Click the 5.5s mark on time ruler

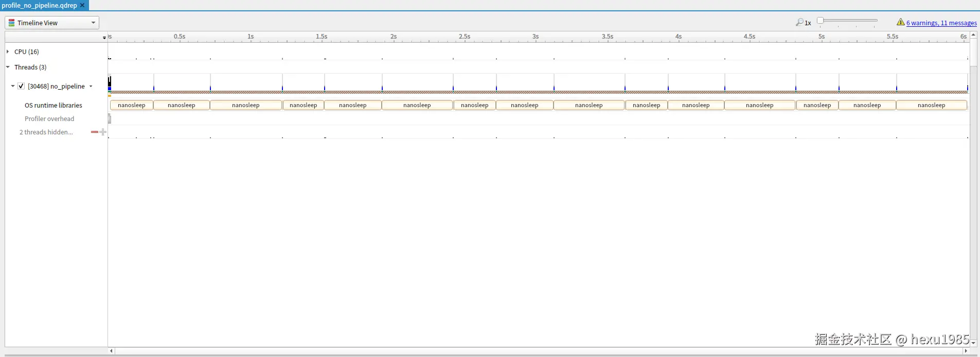pyautogui.click(x=893, y=37)
